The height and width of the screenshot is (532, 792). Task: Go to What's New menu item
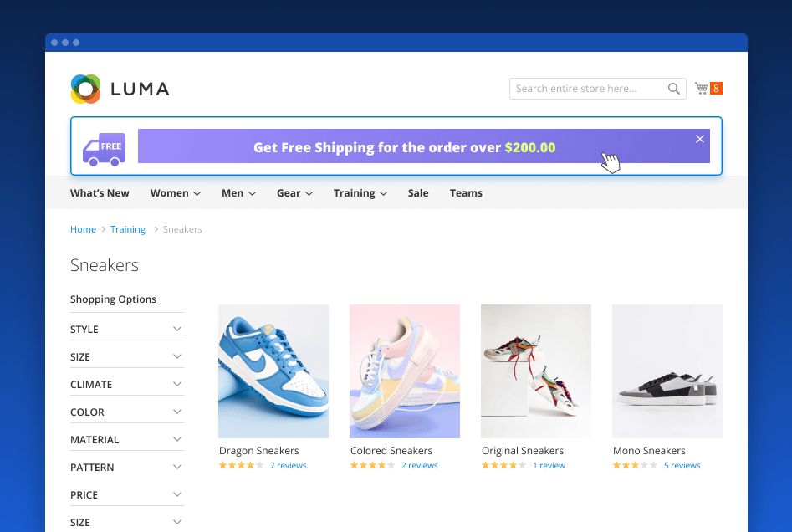pyautogui.click(x=100, y=193)
